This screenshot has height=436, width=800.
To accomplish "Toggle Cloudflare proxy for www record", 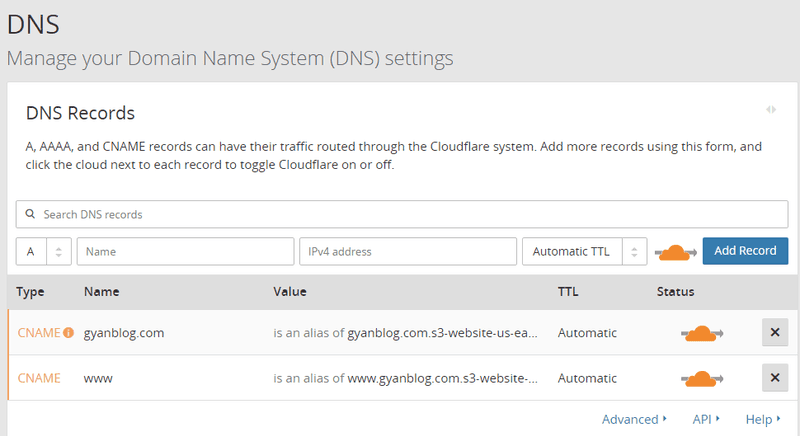I will tap(702, 379).
